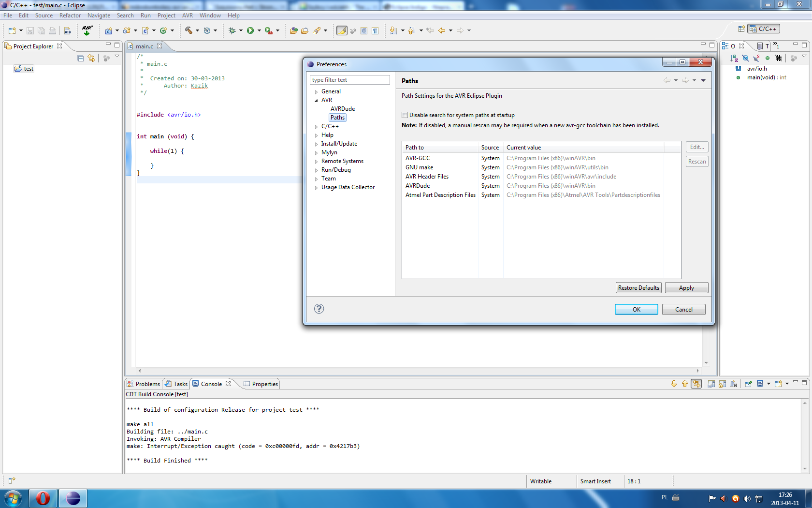Enable Disable search for system paths checkbox
The height and width of the screenshot is (508, 812).
[405, 115]
